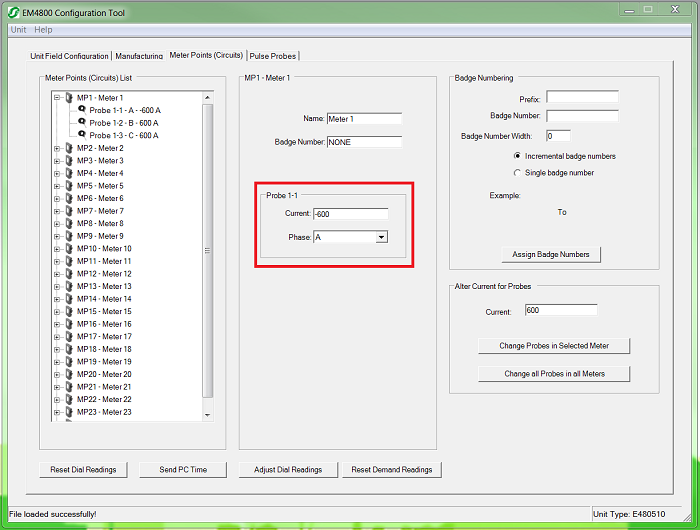
Task: Switch to Unit Field Configuration tab
Action: tap(69, 56)
